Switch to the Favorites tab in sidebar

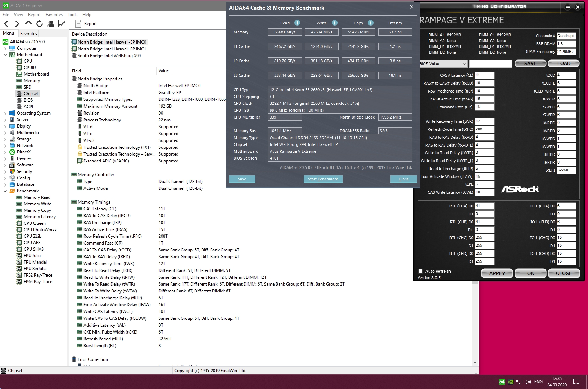28,33
